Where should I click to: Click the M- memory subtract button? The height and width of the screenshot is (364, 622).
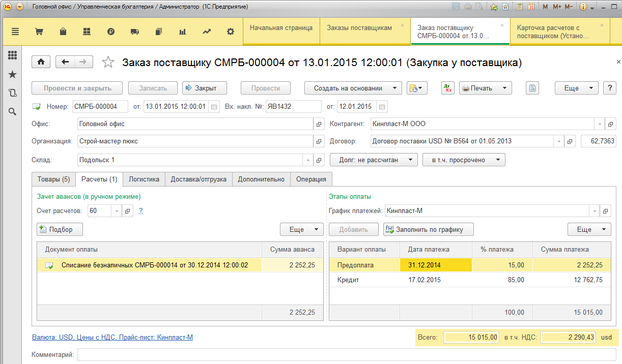pyautogui.click(x=569, y=7)
